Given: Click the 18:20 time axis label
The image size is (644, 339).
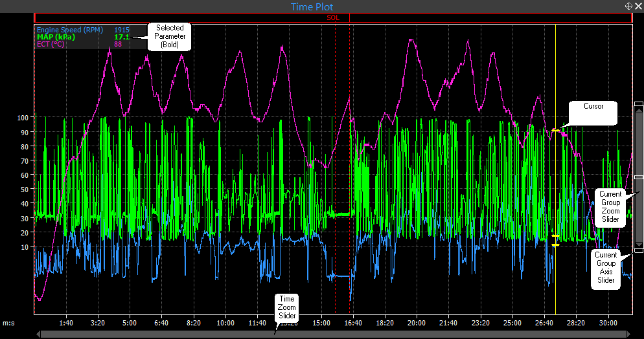Looking at the screenshot, I should point(385,323).
